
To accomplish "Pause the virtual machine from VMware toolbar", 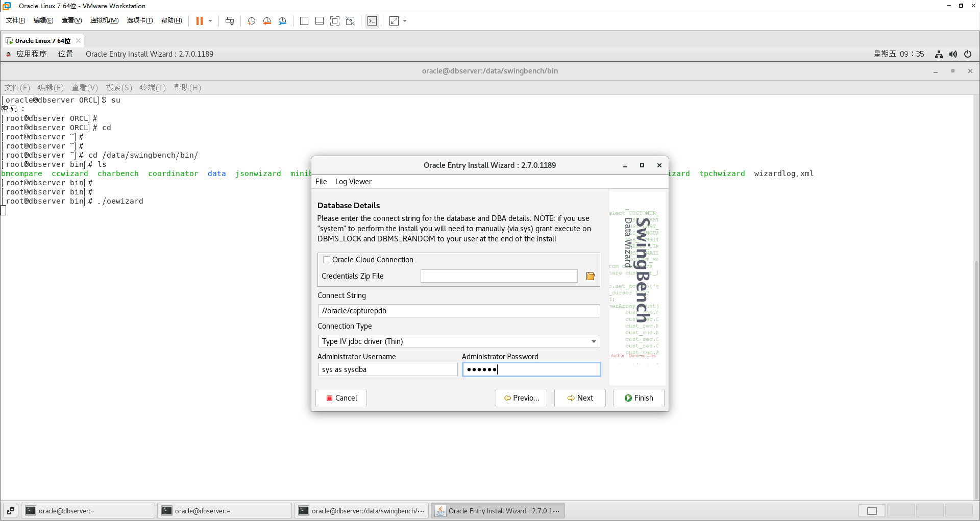I will tap(200, 21).
